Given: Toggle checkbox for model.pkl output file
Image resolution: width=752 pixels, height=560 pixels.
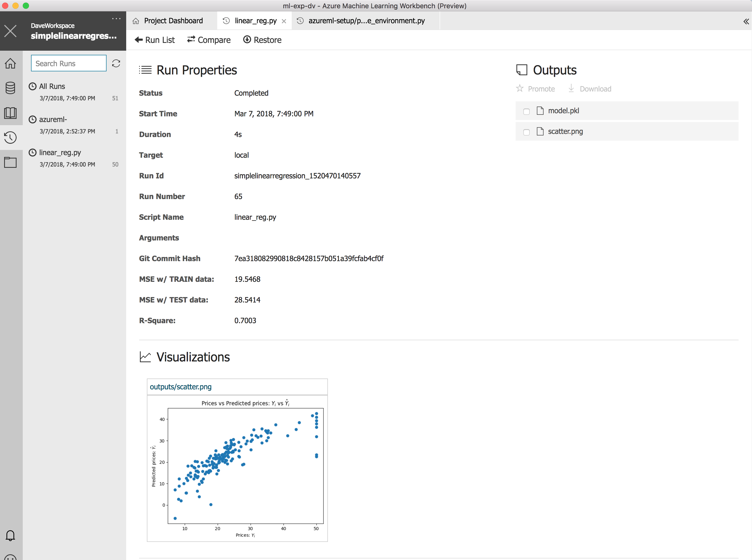Looking at the screenshot, I should [525, 111].
